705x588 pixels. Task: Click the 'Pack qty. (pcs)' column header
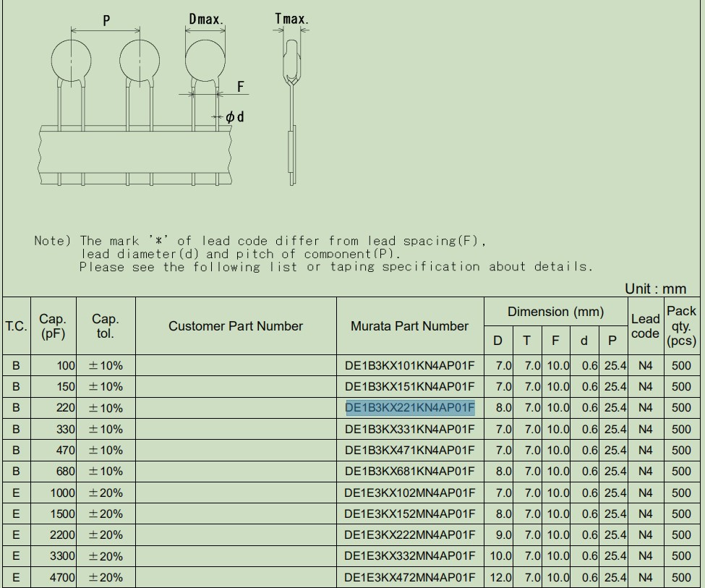(682, 326)
